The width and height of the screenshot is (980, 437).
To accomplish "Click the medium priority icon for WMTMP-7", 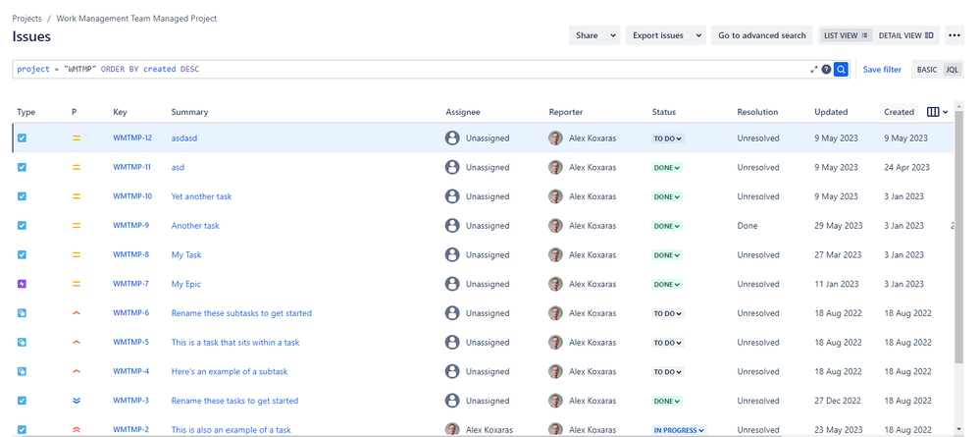I will point(77,284).
